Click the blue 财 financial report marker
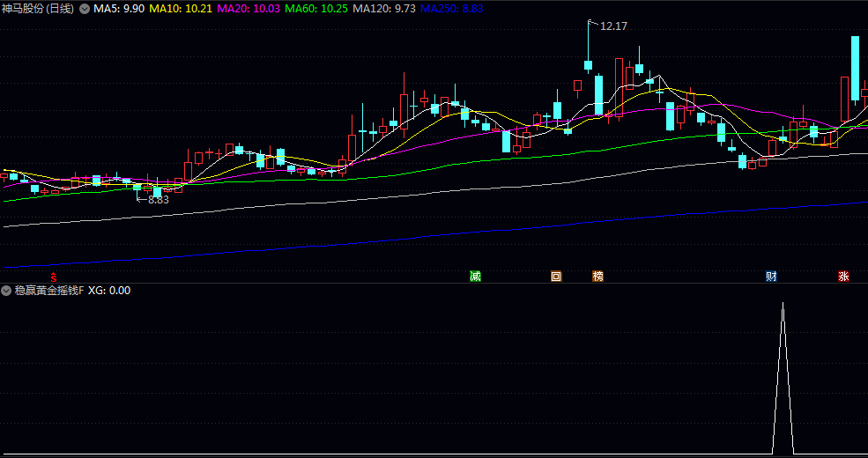Screen dimensions: 868x458 (771, 277)
